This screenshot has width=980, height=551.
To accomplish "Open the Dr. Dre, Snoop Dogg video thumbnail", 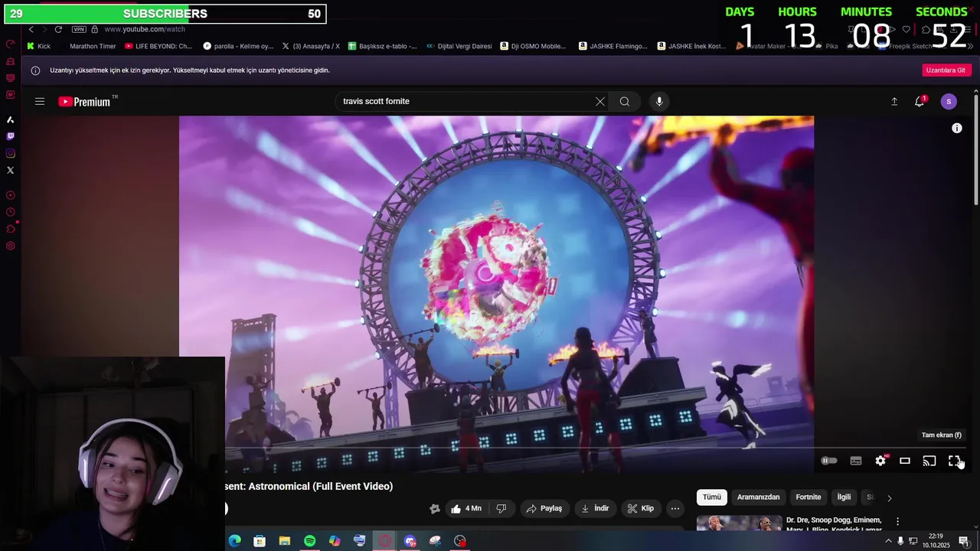I will pos(740,523).
